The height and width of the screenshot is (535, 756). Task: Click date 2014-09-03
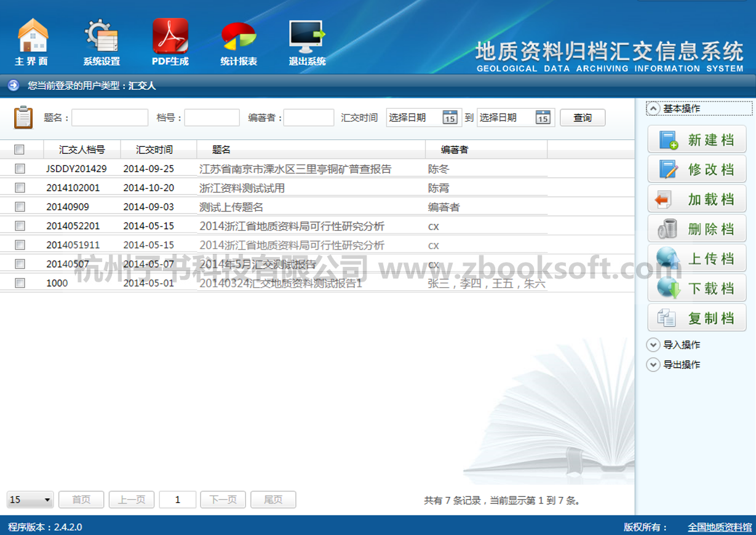[148, 207]
